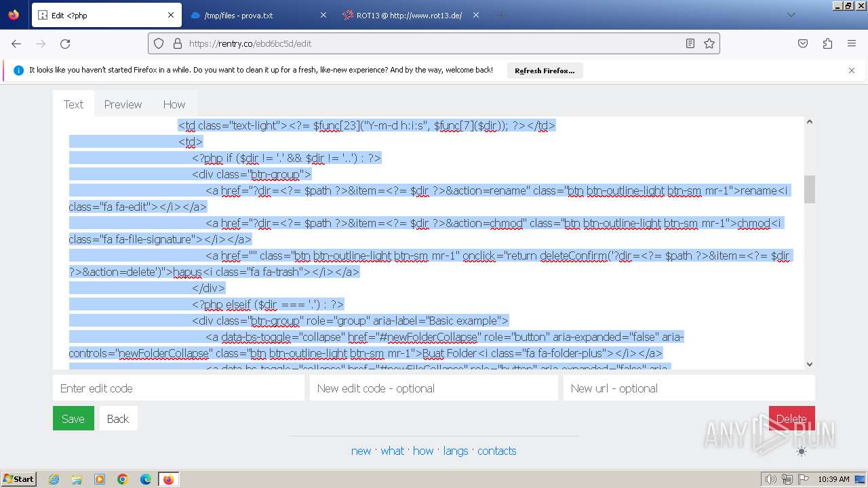Open the Firefox extensions menu
Screen dimensions: 868x488
point(827,43)
